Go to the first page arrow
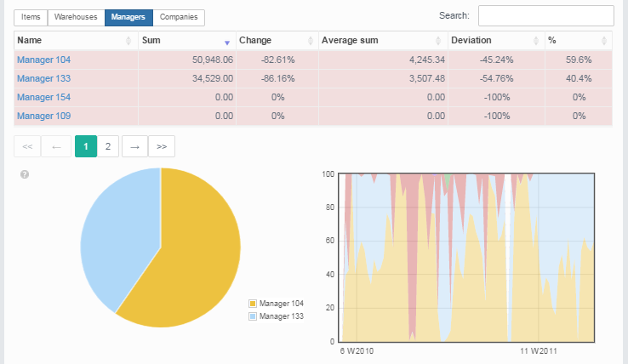The image size is (628, 364). (27, 146)
